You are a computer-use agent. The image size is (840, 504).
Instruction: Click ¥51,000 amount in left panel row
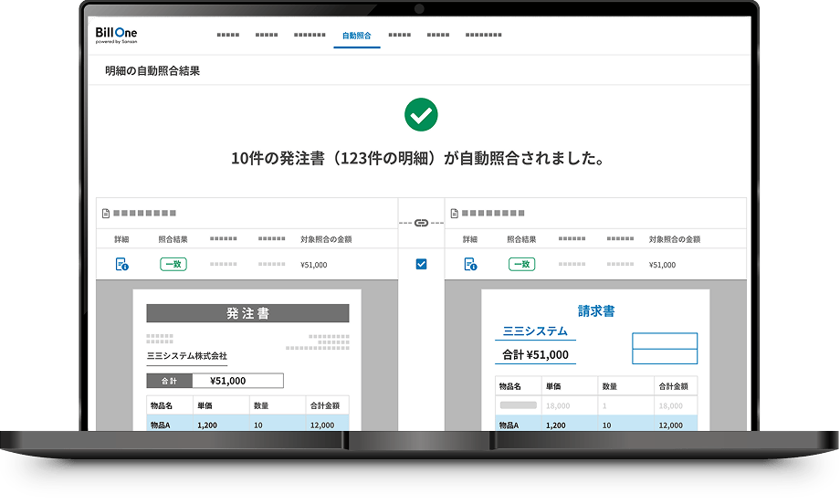(x=314, y=265)
